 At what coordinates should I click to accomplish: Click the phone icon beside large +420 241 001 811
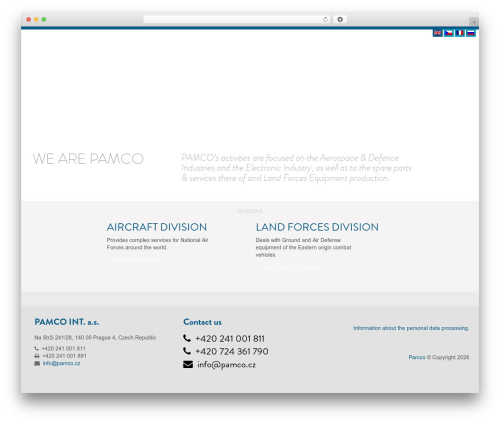(187, 338)
